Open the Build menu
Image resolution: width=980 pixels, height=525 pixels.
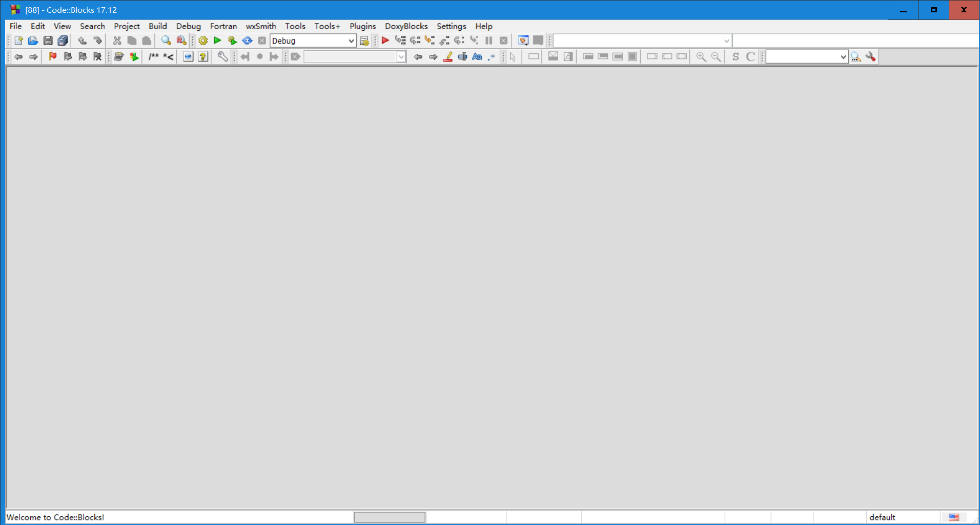pos(158,26)
